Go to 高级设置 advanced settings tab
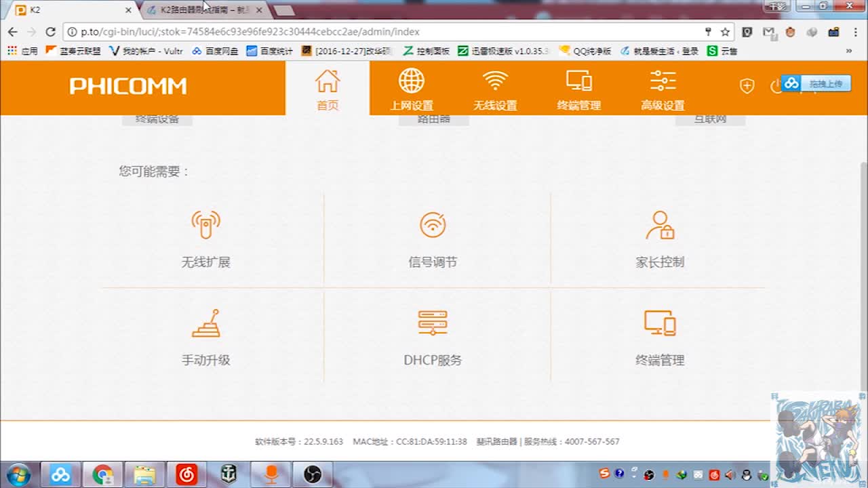868x488 pixels. 663,89
